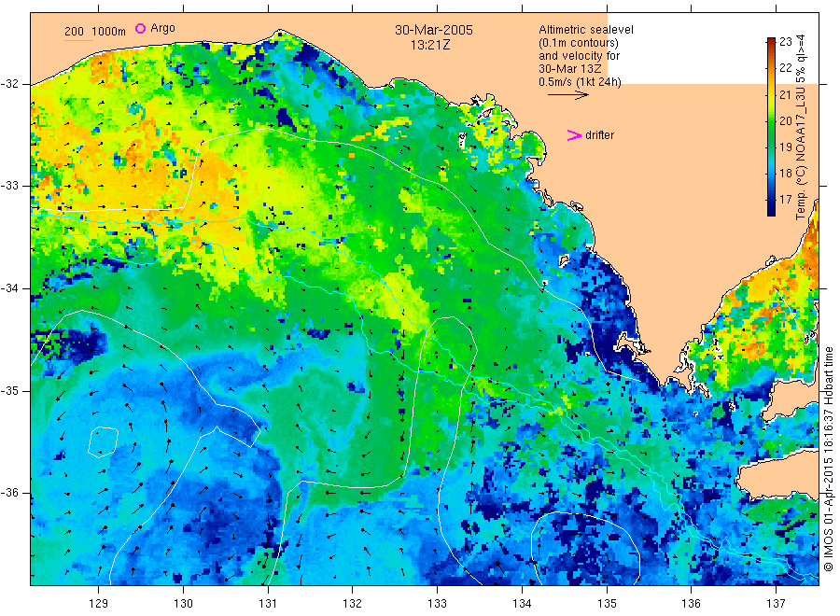The width and height of the screenshot is (840, 616).
Task: Click the longitude label 137
Action: pyautogui.click(x=776, y=604)
